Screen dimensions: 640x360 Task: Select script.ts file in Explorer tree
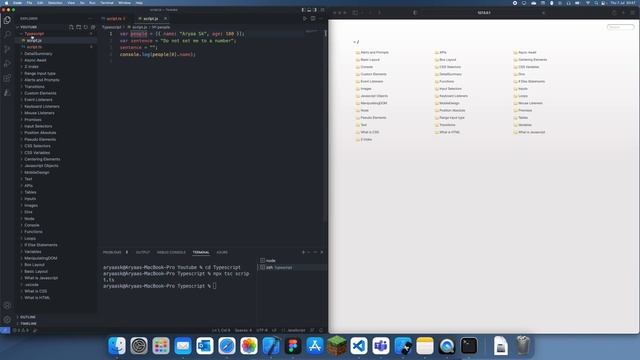click(56, 47)
